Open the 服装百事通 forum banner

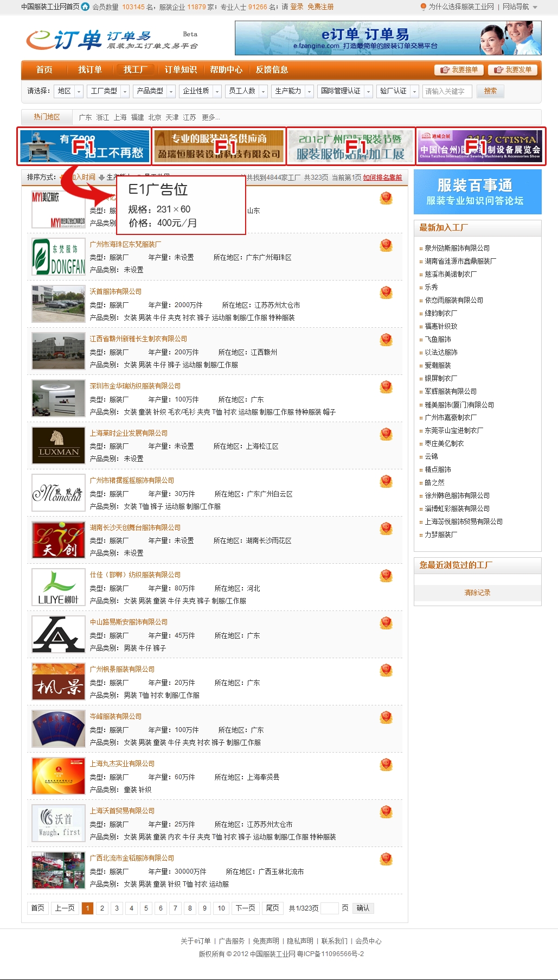tap(477, 192)
